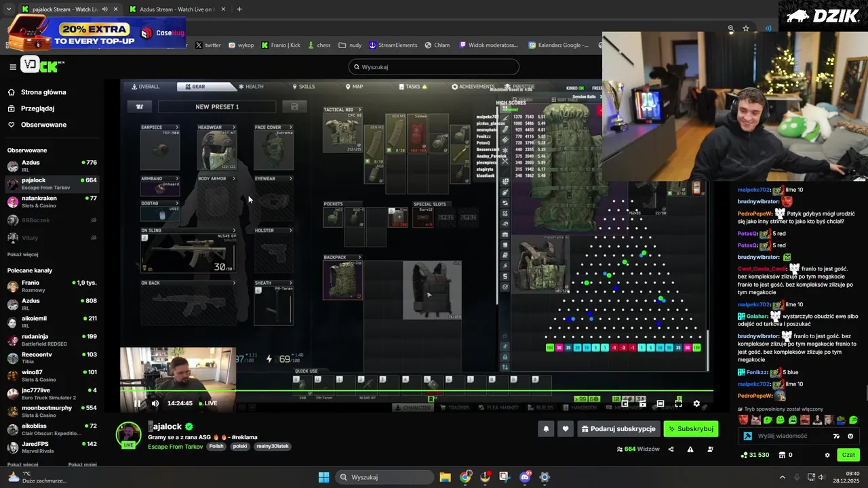Open the Franio recommended channel

52,286
